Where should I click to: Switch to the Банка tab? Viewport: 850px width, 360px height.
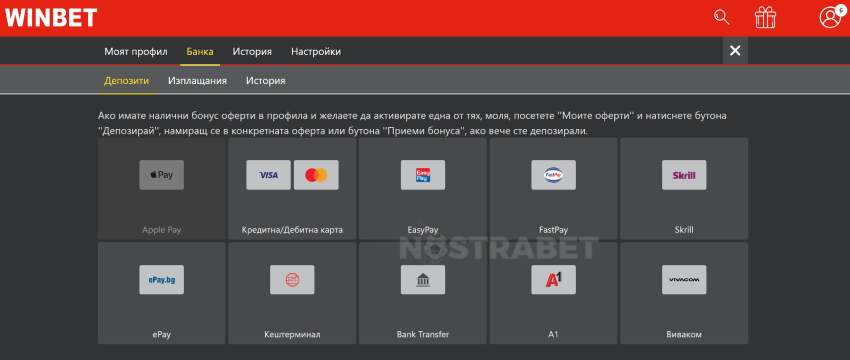200,52
